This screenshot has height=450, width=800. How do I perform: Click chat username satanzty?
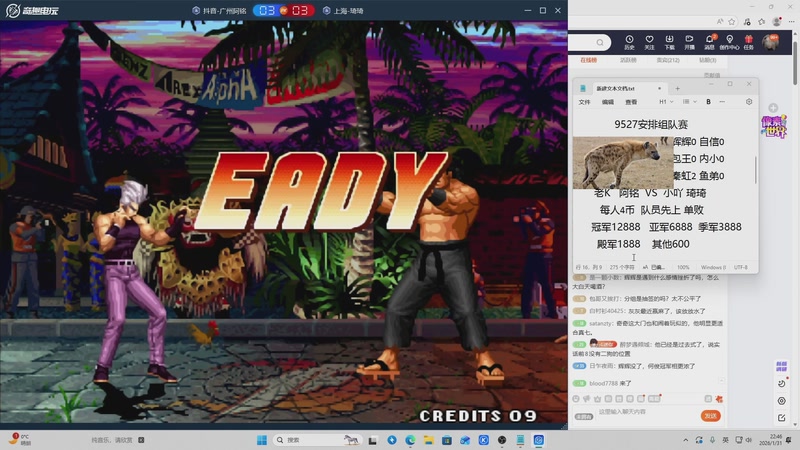[x=601, y=323]
